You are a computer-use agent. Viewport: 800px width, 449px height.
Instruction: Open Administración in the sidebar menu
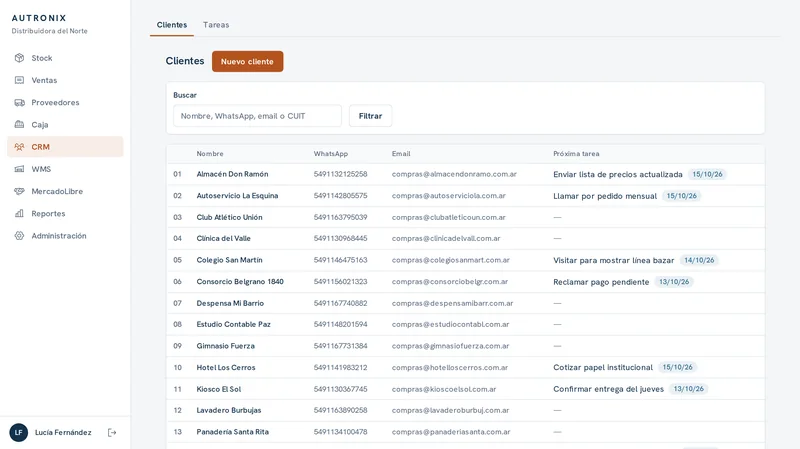[65, 236]
